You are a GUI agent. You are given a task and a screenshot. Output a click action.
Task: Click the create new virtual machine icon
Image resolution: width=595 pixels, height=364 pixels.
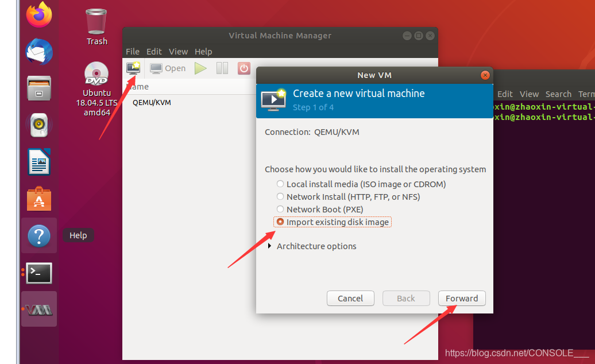133,68
